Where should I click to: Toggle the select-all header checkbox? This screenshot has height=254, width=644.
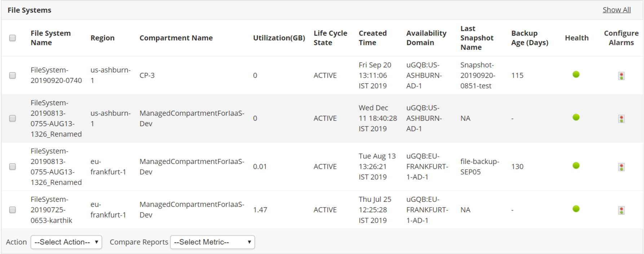(13, 38)
